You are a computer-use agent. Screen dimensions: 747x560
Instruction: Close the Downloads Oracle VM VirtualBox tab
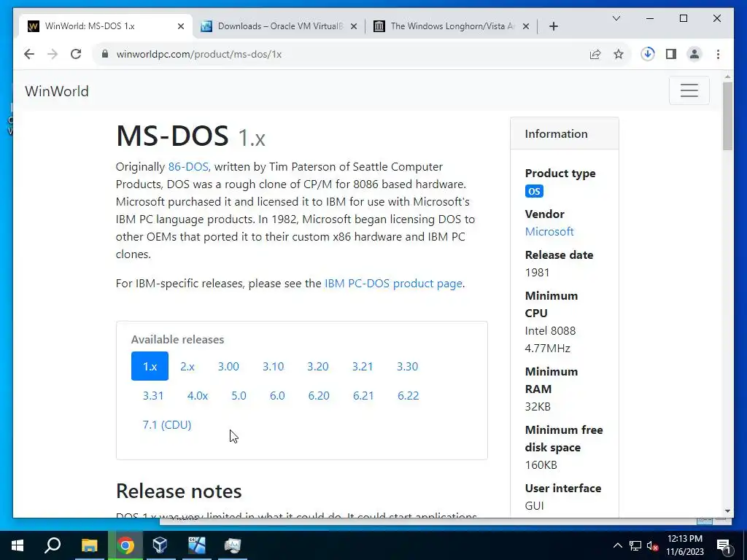click(354, 26)
